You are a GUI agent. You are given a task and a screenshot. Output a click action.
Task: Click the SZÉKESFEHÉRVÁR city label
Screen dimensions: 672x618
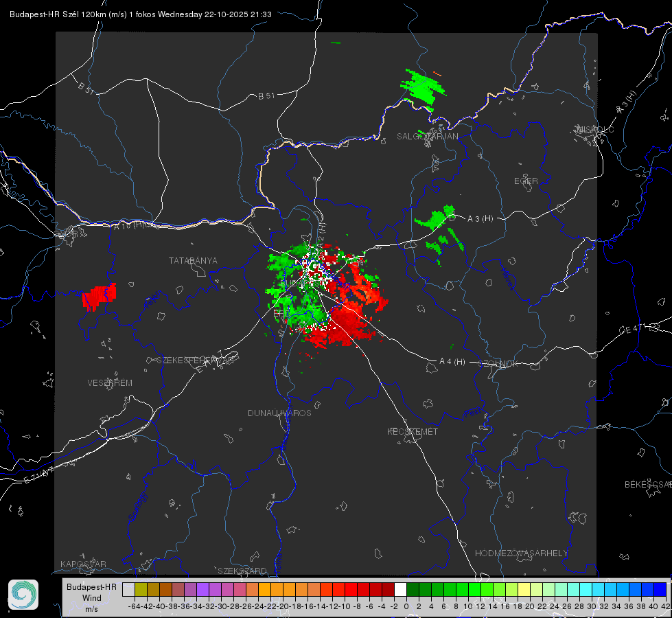(x=195, y=360)
